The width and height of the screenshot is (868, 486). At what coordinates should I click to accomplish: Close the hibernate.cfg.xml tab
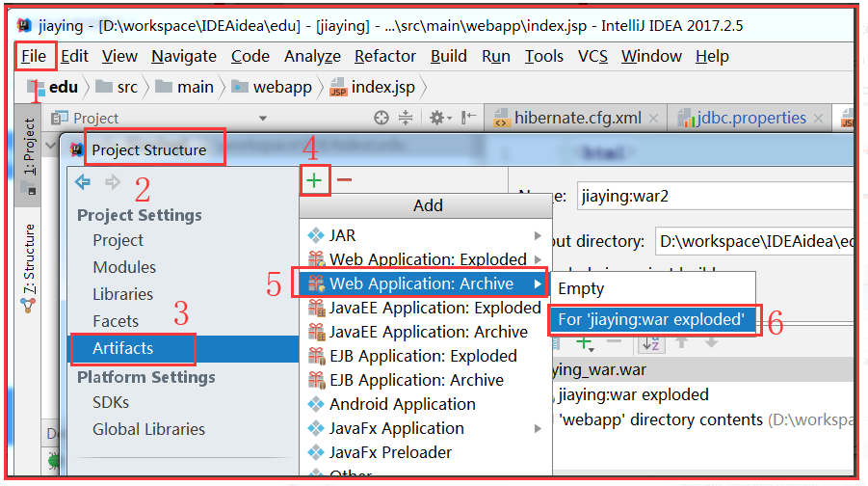653,118
